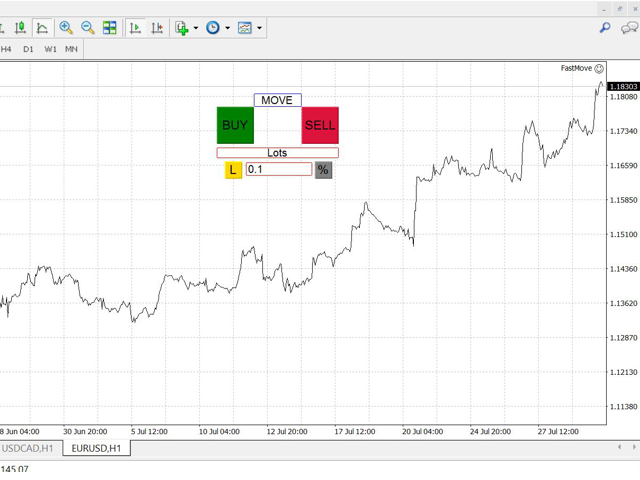
Task: Click the yellow L lot mode swatch
Action: (233, 170)
